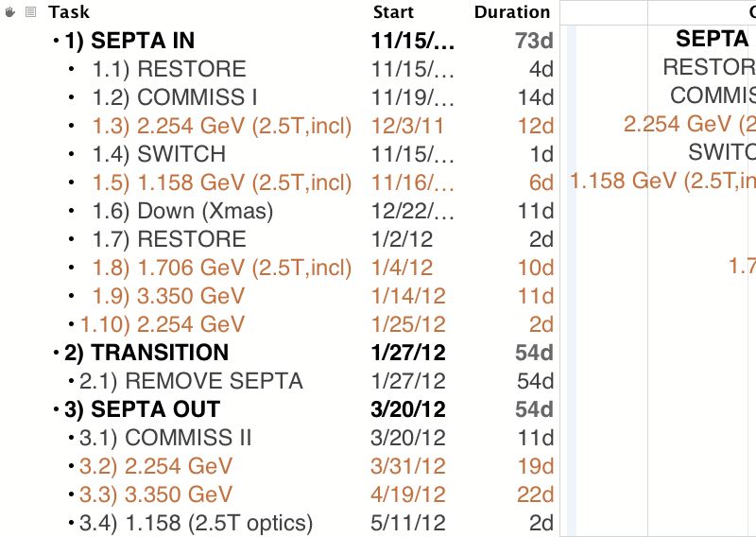Click the 22d duration of task 3.3

[535, 494]
